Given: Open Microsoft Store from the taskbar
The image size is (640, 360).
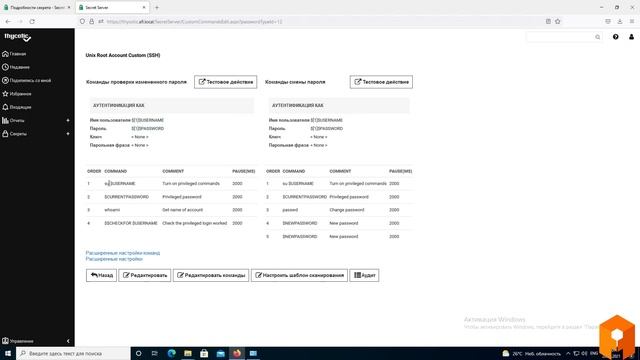Looking at the screenshot, I should point(204,353).
